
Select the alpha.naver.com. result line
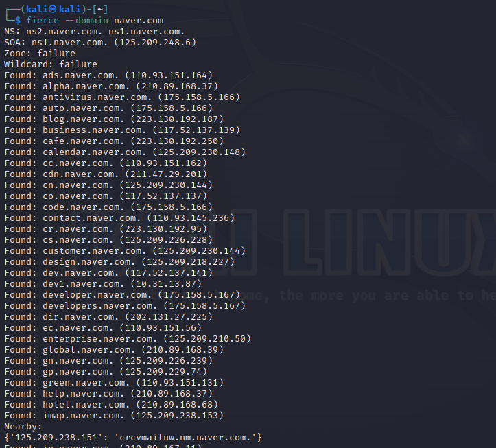(x=111, y=86)
